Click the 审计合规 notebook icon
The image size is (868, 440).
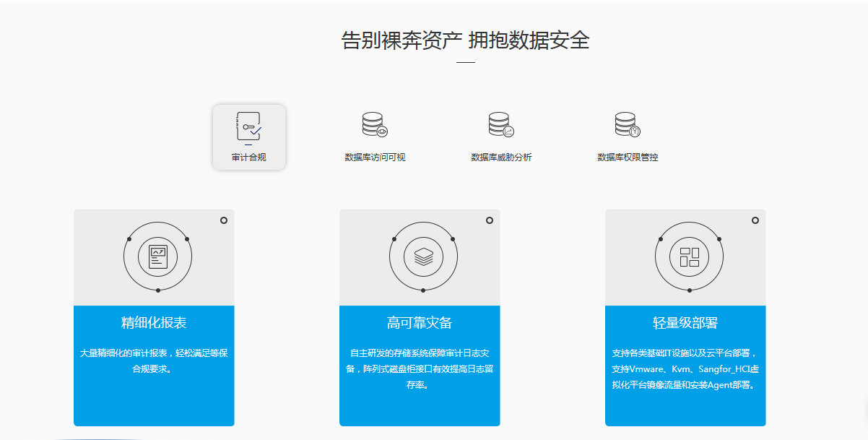[x=249, y=126]
